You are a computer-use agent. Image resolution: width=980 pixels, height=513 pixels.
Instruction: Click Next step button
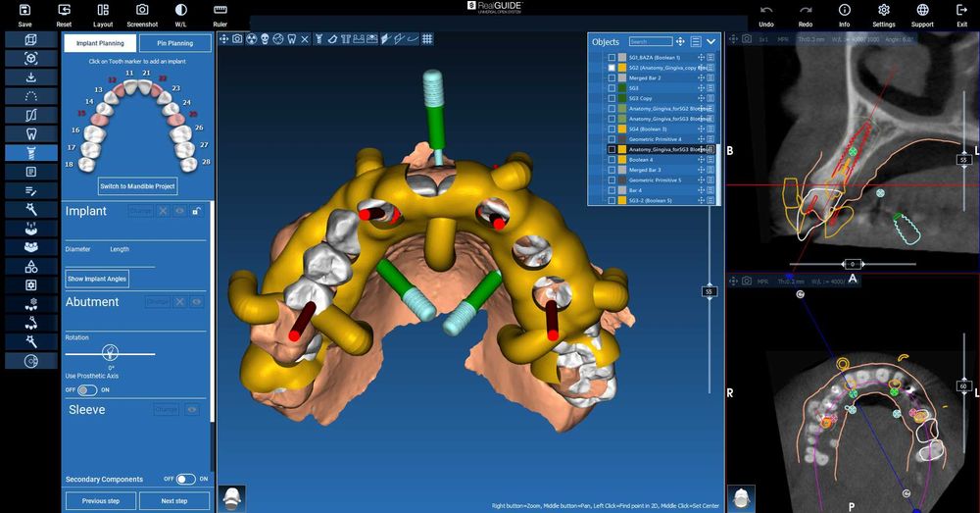pyautogui.click(x=174, y=501)
